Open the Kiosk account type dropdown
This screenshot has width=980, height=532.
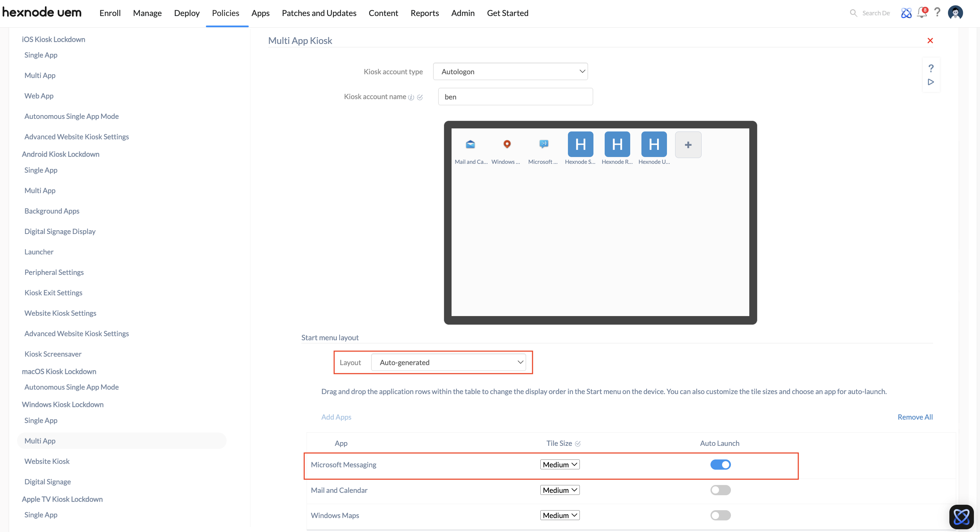click(x=510, y=72)
